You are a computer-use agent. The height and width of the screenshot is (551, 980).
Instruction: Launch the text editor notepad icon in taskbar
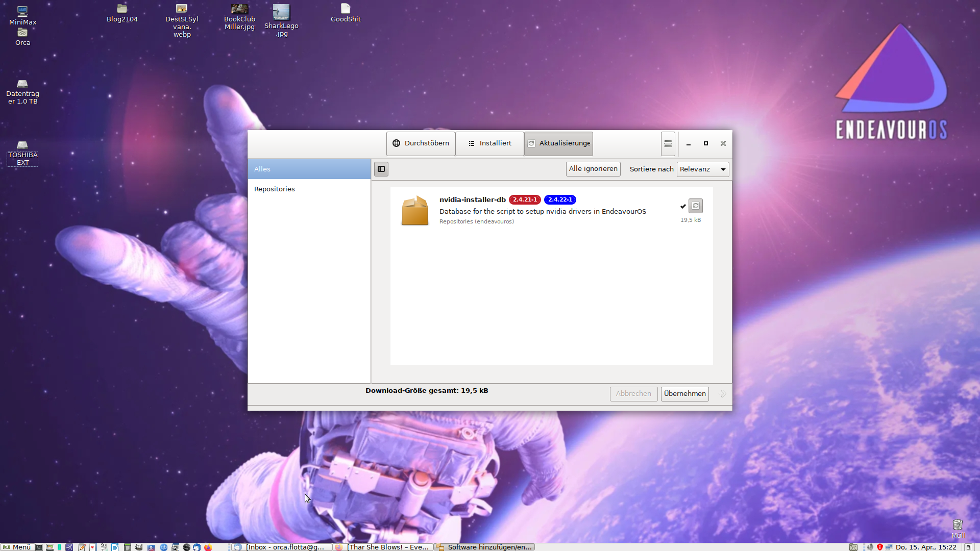click(82, 547)
